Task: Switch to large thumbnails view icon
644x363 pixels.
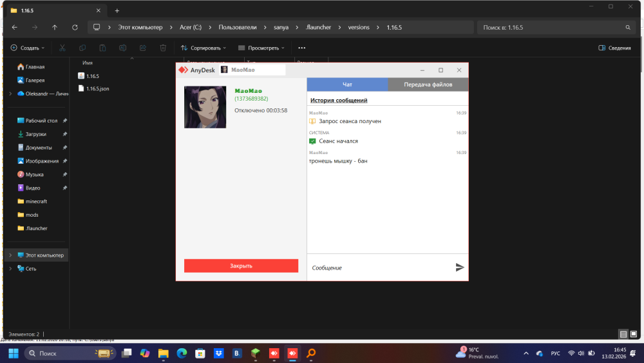Action: [x=634, y=334]
